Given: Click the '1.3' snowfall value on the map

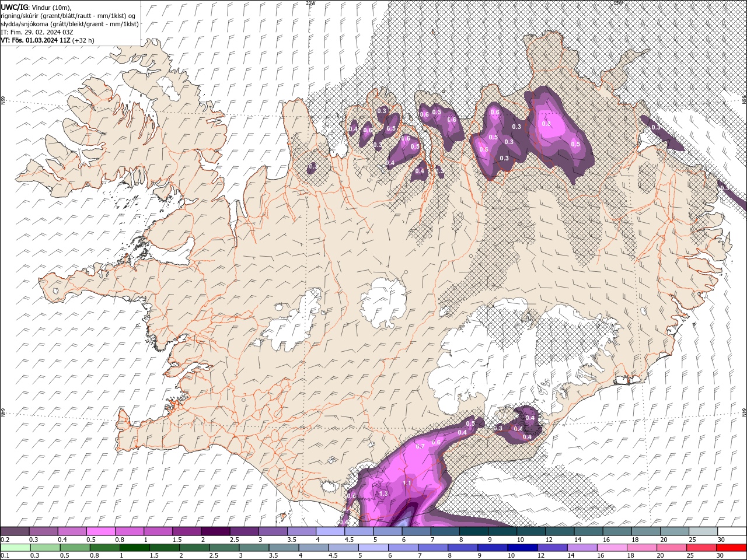Looking at the screenshot, I should [383, 494].
